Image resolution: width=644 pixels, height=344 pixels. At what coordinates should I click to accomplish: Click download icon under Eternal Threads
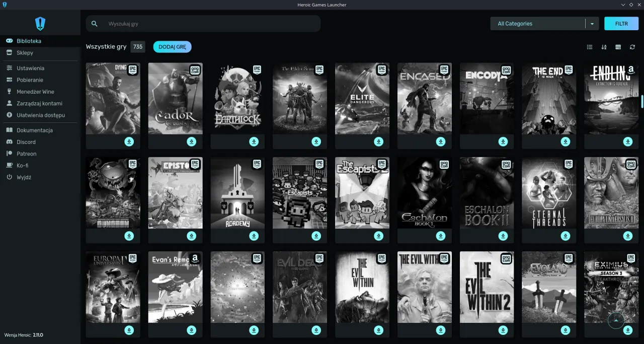566,236
